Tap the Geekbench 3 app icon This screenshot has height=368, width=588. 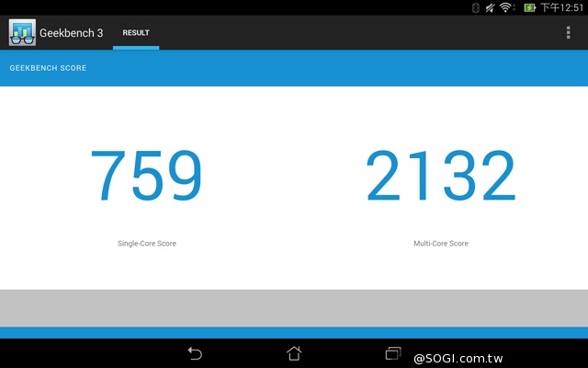click(x=22, y=33)
